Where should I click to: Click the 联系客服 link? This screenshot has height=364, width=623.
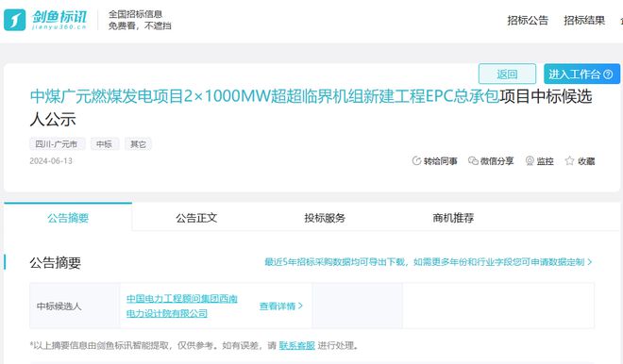[296, 345]
